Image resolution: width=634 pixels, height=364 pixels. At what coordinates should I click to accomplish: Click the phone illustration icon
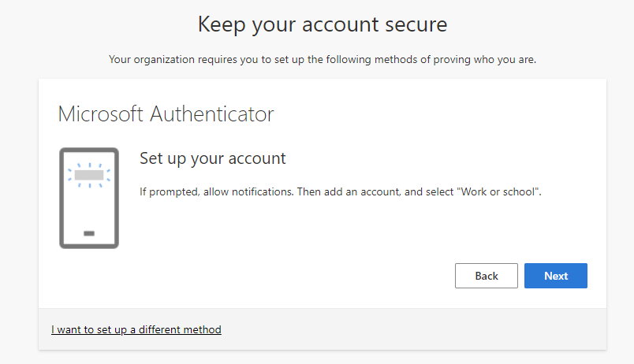(x=89, y=198)
